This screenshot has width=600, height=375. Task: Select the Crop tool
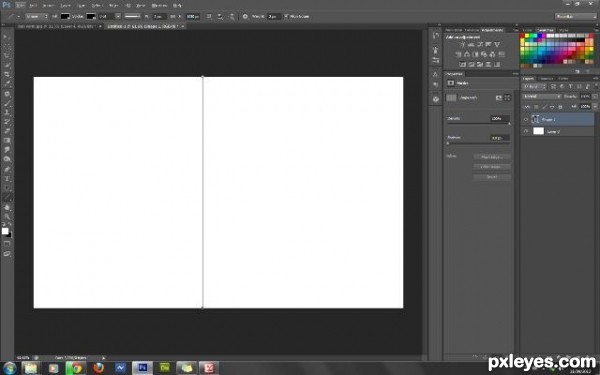pyautogui.click(x=7, y=75)
